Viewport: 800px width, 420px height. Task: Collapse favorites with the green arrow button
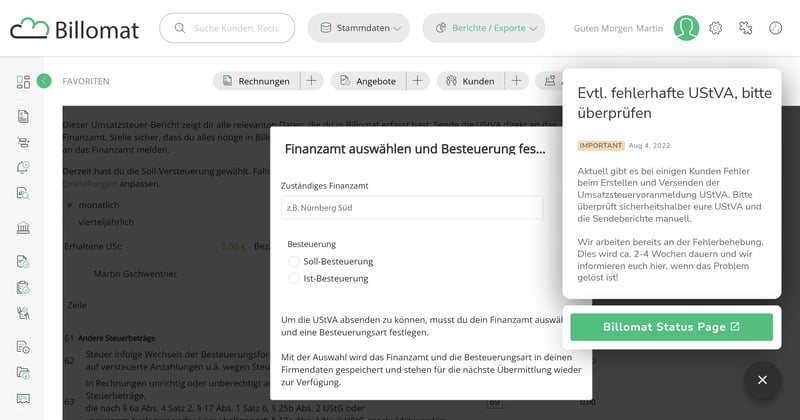point(44,81)
